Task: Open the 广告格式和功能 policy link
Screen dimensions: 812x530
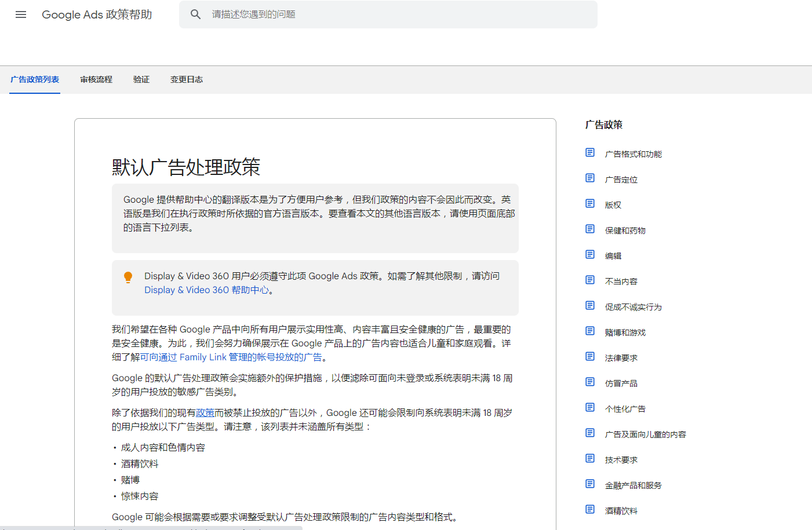Action: point(633,154)
